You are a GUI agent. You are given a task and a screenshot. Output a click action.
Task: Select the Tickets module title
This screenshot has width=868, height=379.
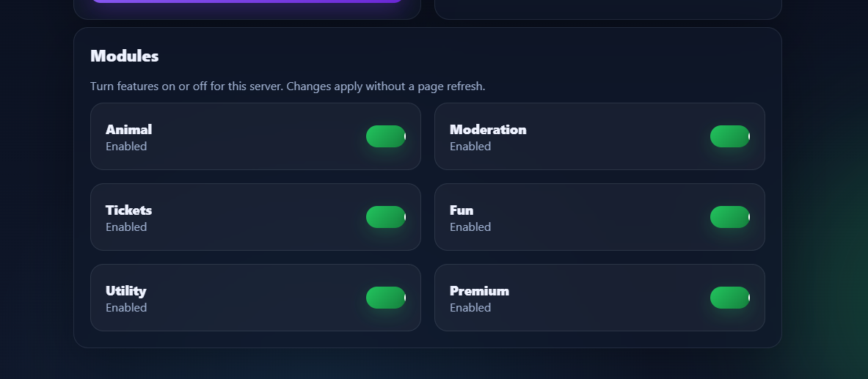pyautogui.click(x=128, y=210)
